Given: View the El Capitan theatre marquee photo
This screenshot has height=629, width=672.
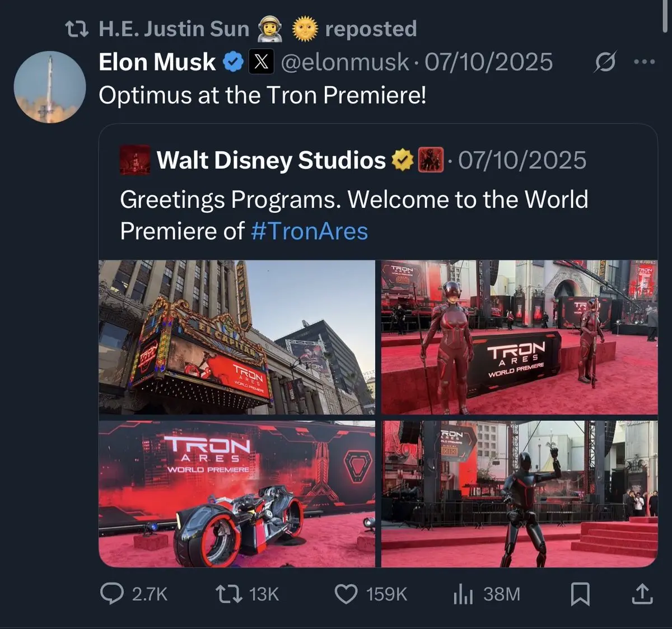Looking at the screenshot, I should (237, 337).
